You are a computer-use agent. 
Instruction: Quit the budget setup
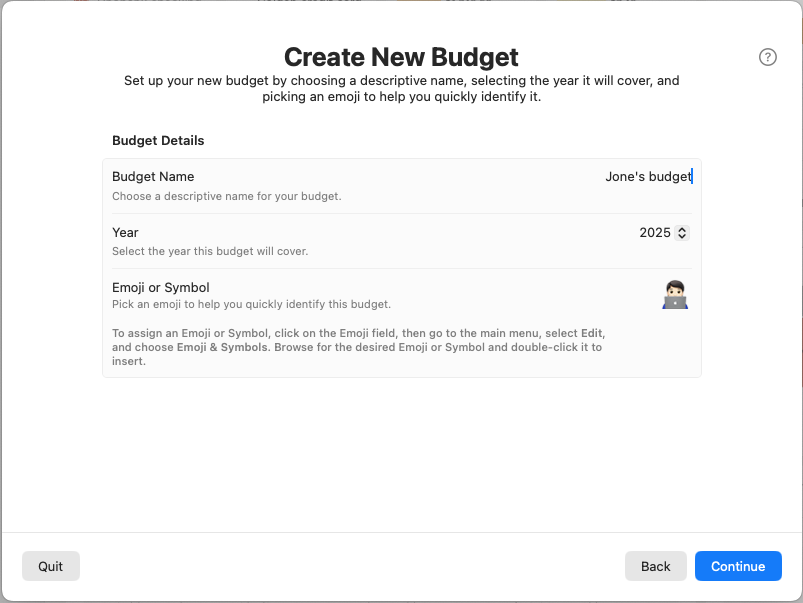[51, 566]
